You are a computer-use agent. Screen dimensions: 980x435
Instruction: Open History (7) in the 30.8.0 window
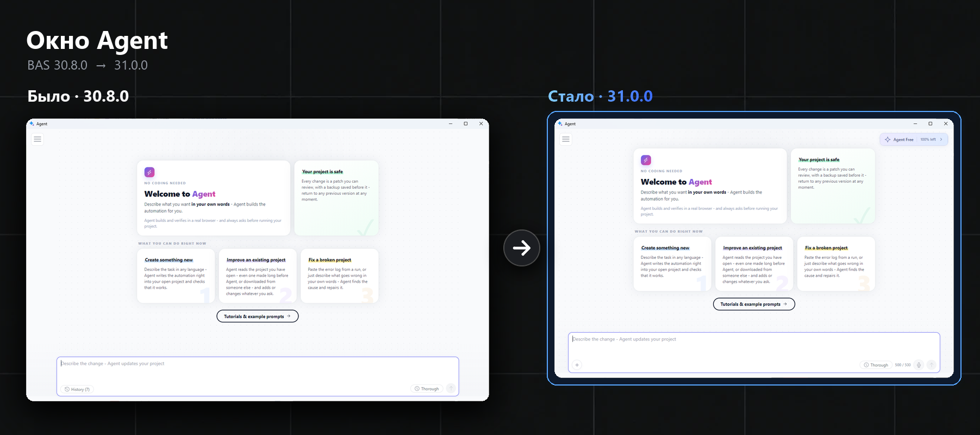pos(77,389)
